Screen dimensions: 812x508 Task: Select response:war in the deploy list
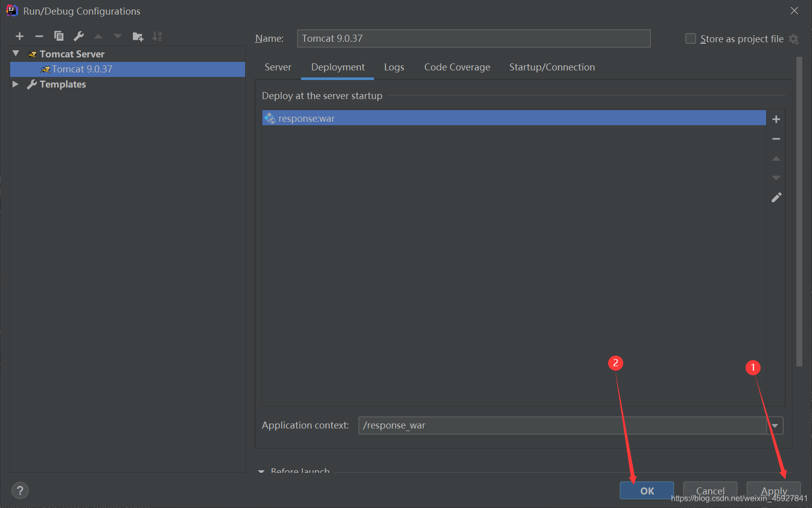point(514,118)
